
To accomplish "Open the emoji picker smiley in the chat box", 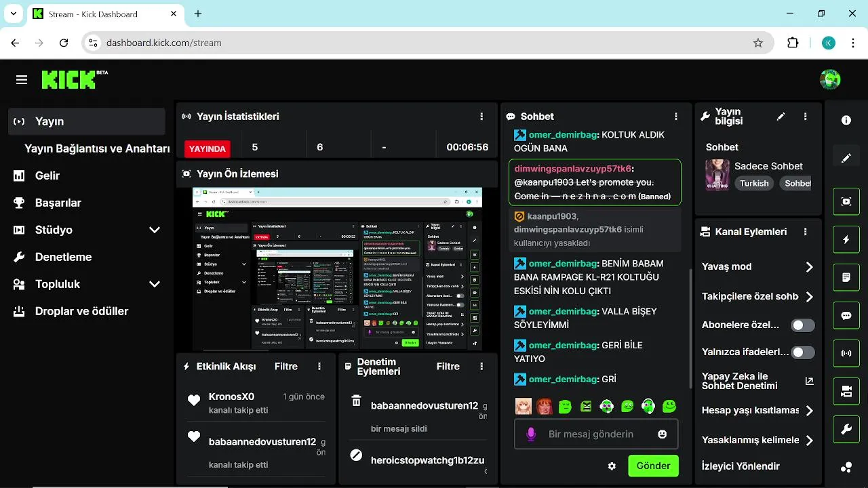I will pyautogui.click(x=663, y=434).
